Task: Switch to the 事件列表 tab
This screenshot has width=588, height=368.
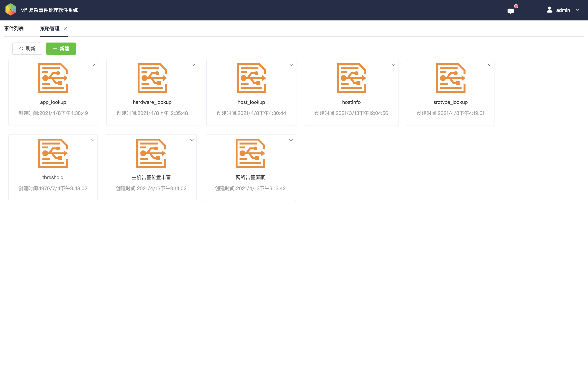Action: [14, 28]
